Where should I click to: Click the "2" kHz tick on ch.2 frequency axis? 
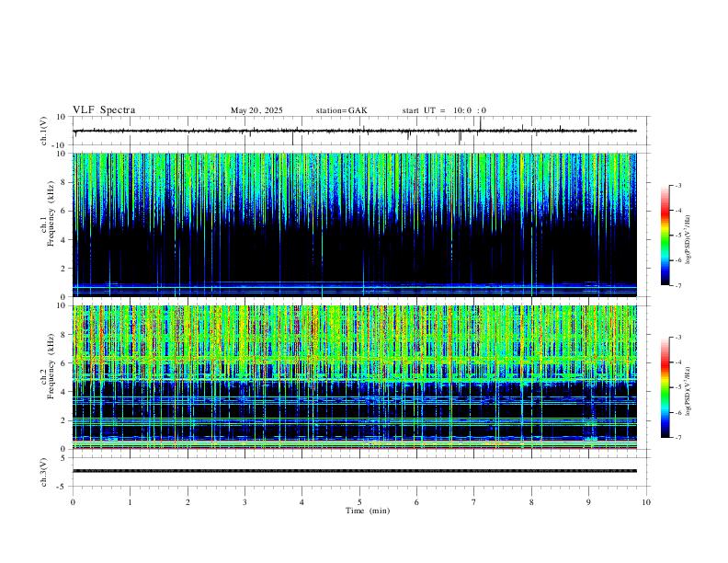tap(64, 420)
